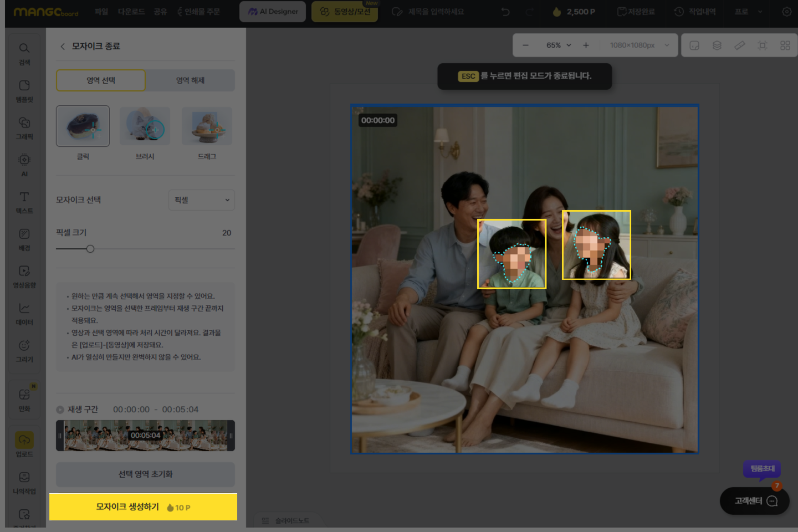
Task: Expand the 65% zoom level dropdown
Action: [x=559, y=45]
